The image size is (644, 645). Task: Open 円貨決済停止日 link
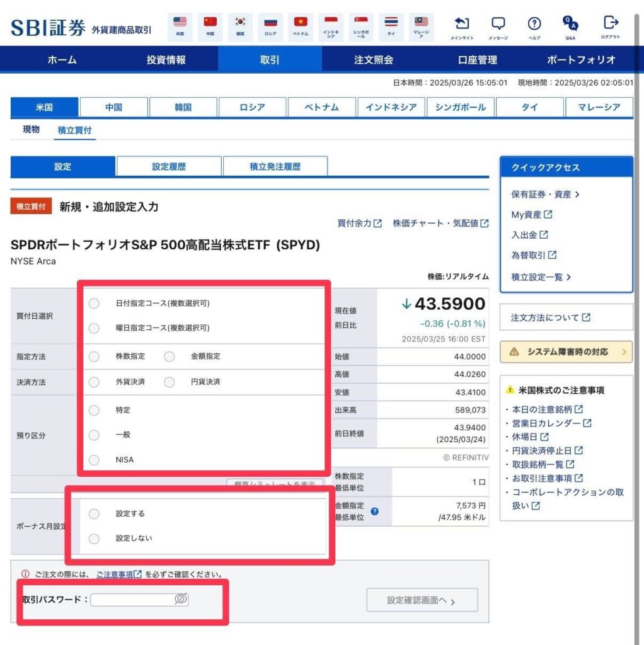coord(548,450)
